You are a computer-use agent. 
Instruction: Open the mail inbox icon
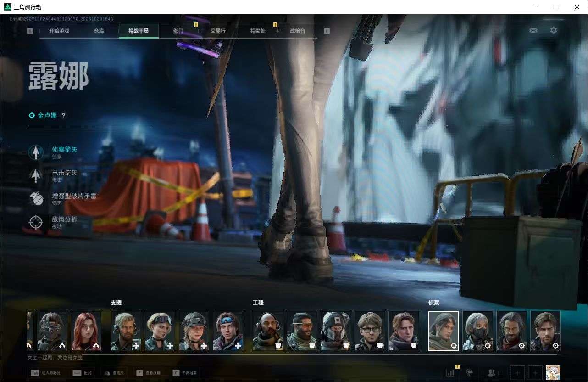click(533, 30)
